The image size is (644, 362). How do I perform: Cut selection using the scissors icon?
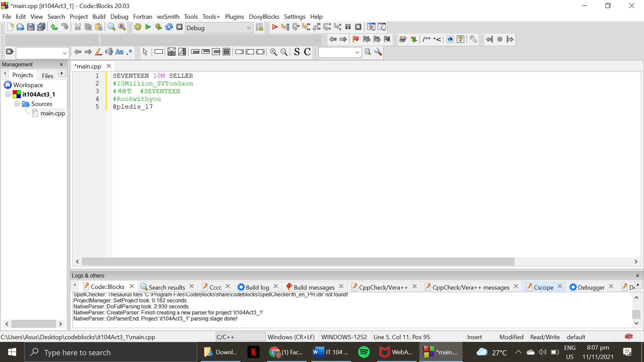point(78,27)
